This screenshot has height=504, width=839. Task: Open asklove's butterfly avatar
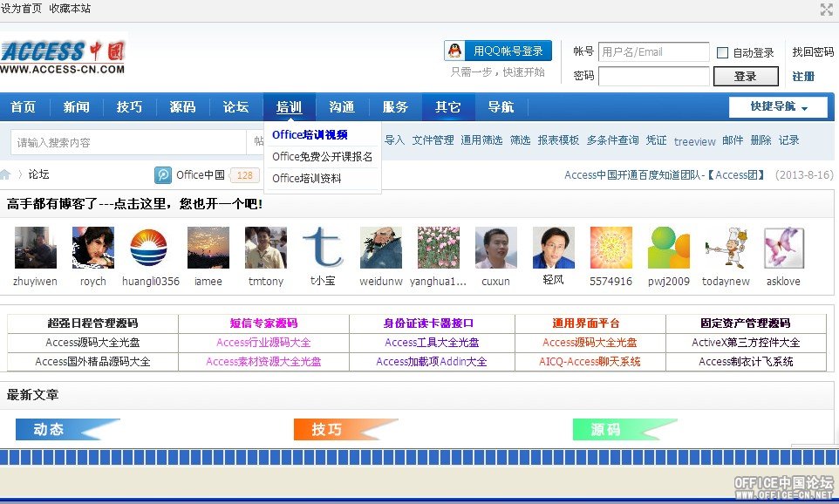784,247
